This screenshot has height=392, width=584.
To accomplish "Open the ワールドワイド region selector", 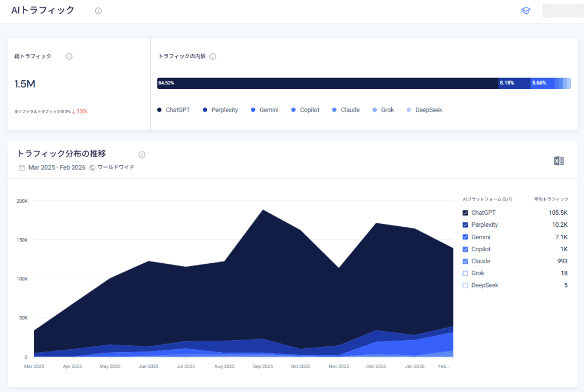I will pyautogui.click(x=116, y=168).
